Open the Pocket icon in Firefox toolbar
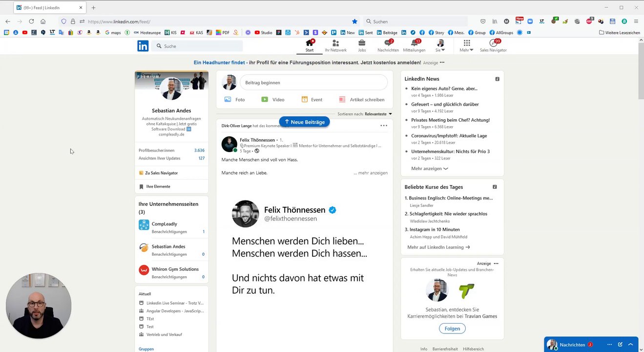Screen dimensions: 644x352 [483, 22]
